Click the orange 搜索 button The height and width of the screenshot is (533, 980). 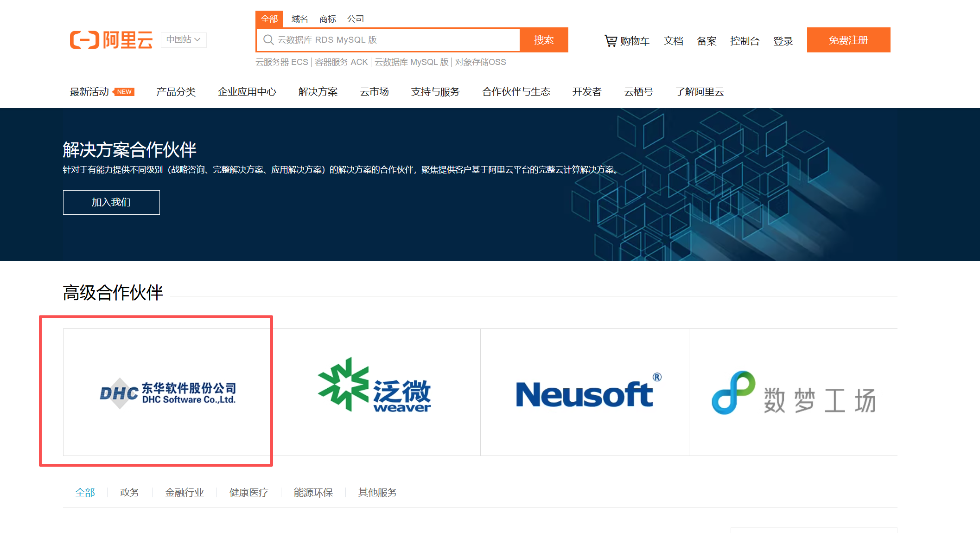544,40
